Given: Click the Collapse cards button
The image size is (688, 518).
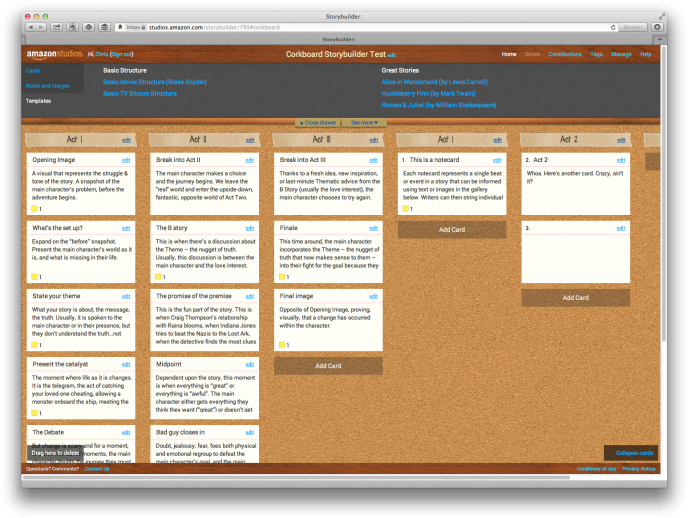Looking at the screenshot, I should pos(631,453).
